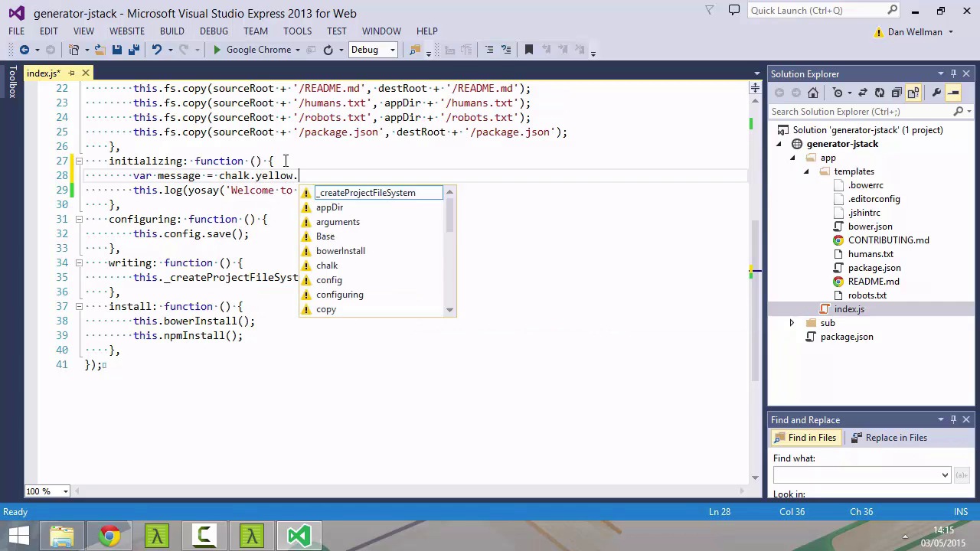The image size is (980, 551).
Task: Click Collapse All icon in Solution Explorer
Action: pyautogui.click(x=897, y=93)
